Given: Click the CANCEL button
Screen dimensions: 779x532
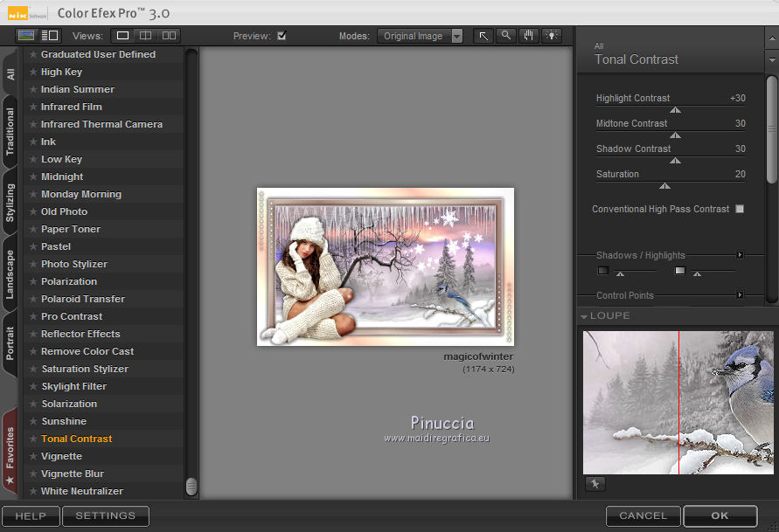Looking at the screenshot, I should pos(643,516).
